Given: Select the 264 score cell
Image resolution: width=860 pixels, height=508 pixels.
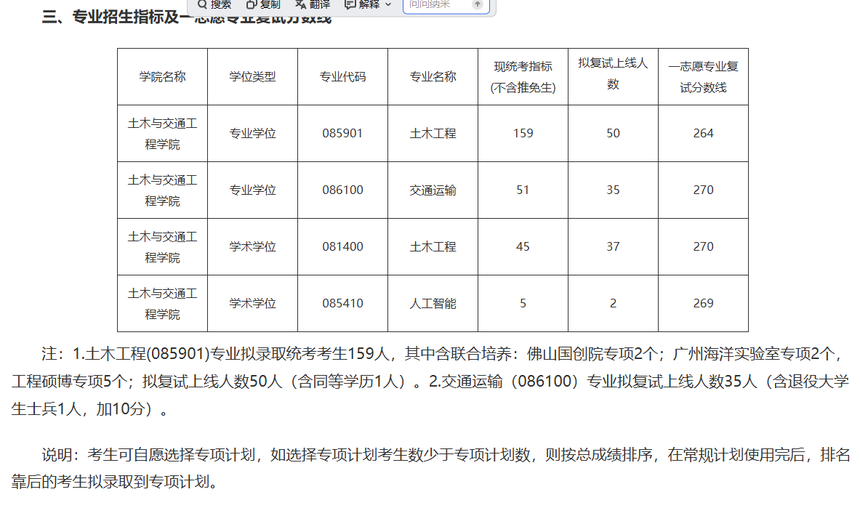Looking at the screenshot, I should pyautogui.click(x=703, y=133).
